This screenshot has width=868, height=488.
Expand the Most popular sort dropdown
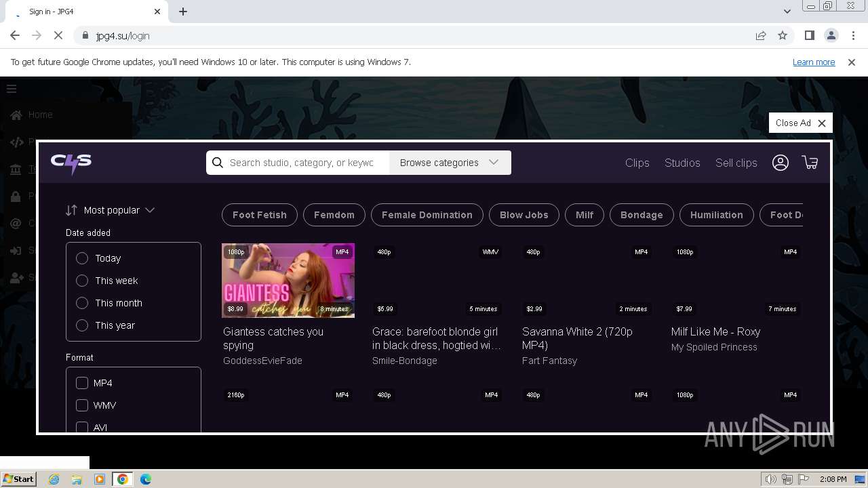click(119, 210)
